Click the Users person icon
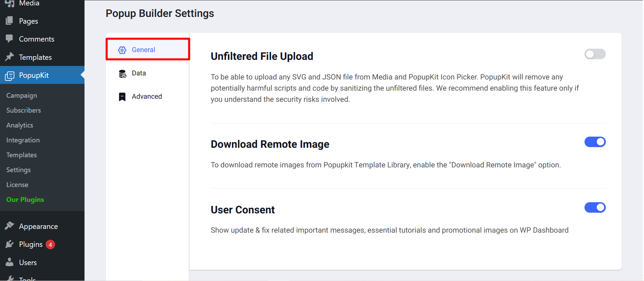Image resolution: width=644 pixels, height=281 pixels. (x=9, y=262)
